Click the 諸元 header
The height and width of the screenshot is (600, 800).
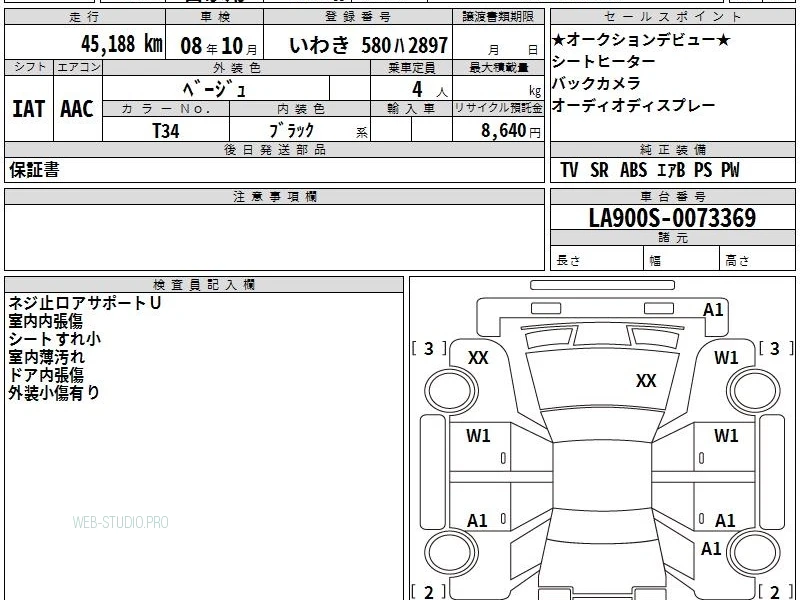672,238
